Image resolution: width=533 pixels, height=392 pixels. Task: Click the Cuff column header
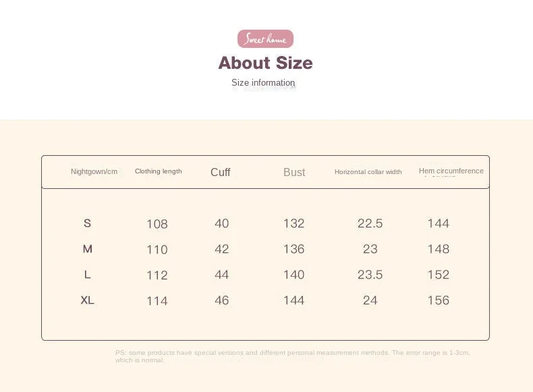click(221, 172)
